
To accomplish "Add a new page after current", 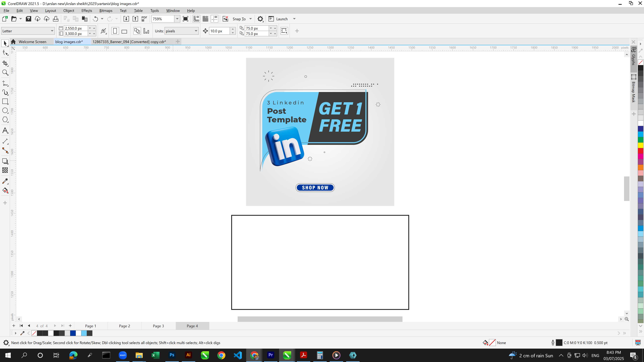I will (70, 326).
